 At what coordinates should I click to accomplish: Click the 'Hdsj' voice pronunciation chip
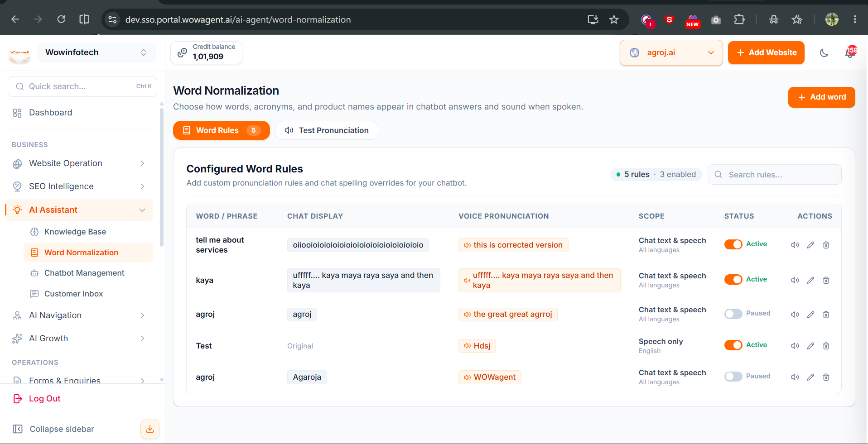(477, 346)
